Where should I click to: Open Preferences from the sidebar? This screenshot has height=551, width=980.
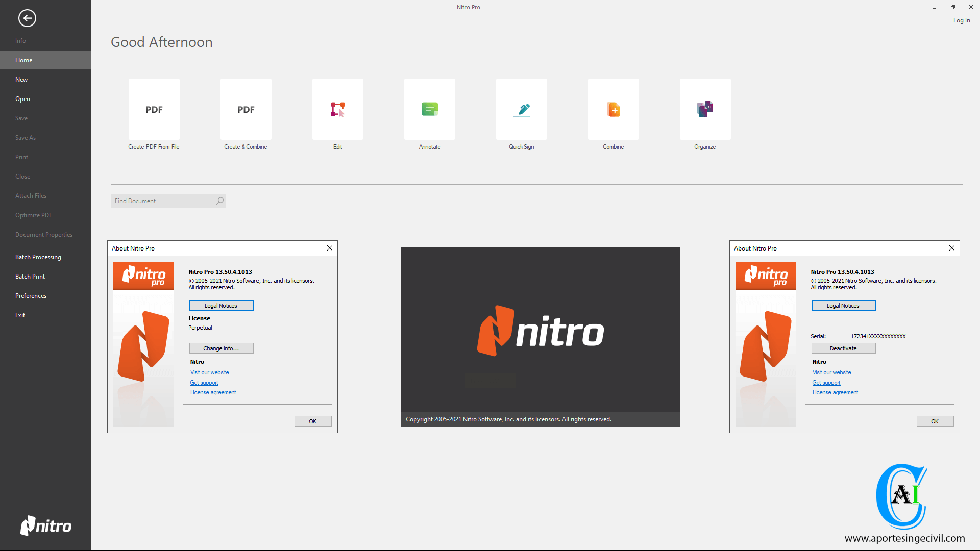click(x=31, y=296)
